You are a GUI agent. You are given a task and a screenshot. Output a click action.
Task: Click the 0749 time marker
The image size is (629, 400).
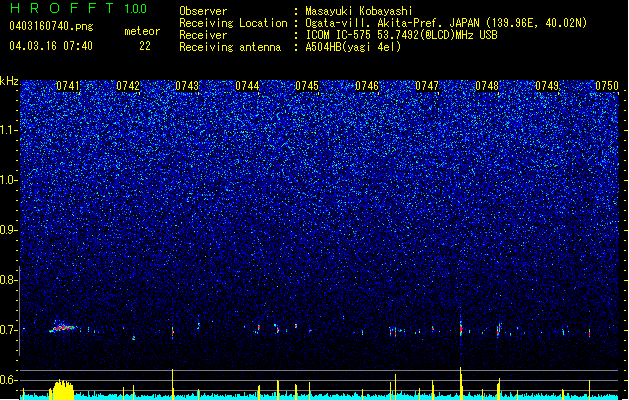[547, 86]
